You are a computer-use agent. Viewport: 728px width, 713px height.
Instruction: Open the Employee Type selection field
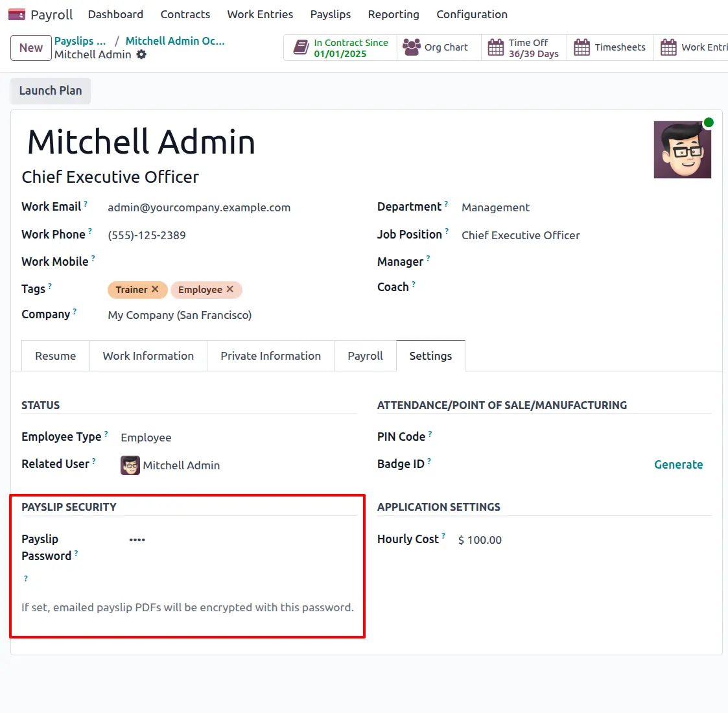pos(233,438)
